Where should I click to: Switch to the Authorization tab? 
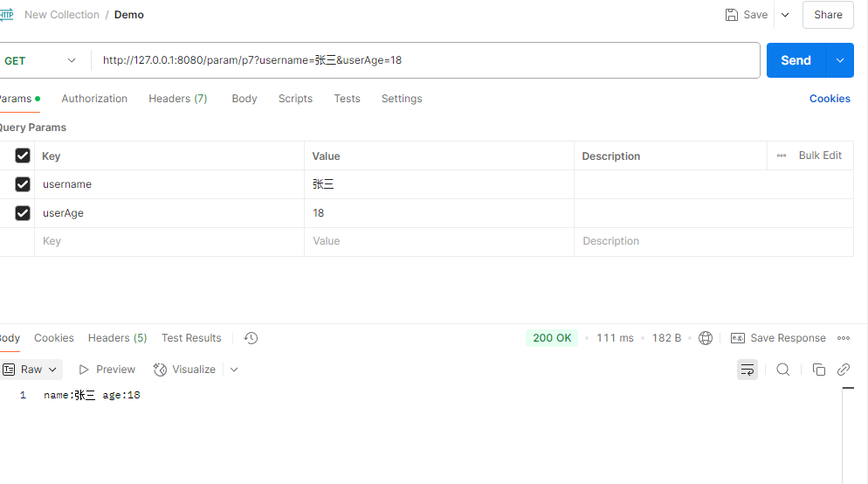[94, 99]
